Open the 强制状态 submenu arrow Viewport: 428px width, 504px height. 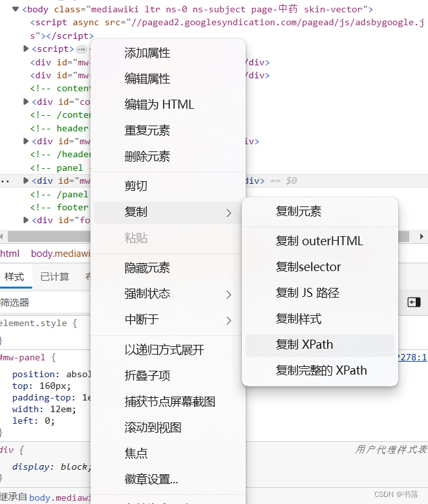228,294
